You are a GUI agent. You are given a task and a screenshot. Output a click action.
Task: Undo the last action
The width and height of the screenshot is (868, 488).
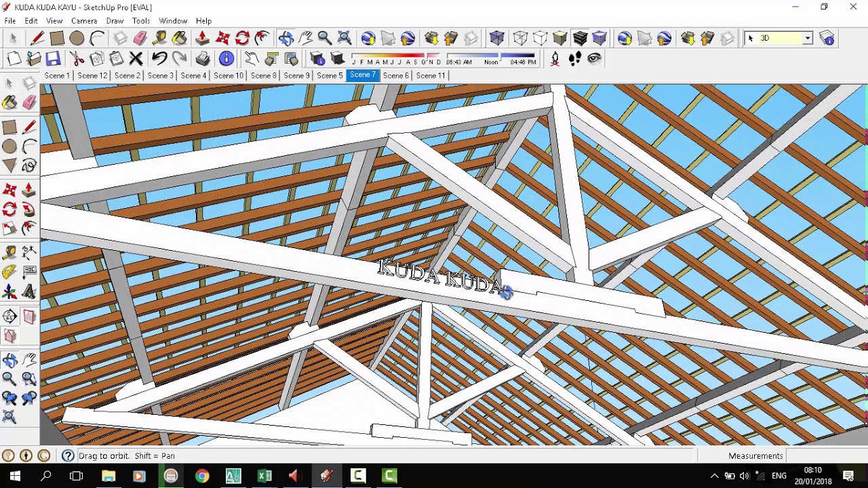[159, 58]
